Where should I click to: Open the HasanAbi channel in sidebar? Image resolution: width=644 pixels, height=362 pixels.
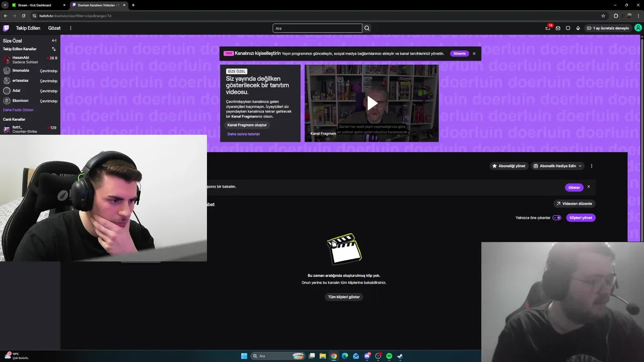[30, 59]
